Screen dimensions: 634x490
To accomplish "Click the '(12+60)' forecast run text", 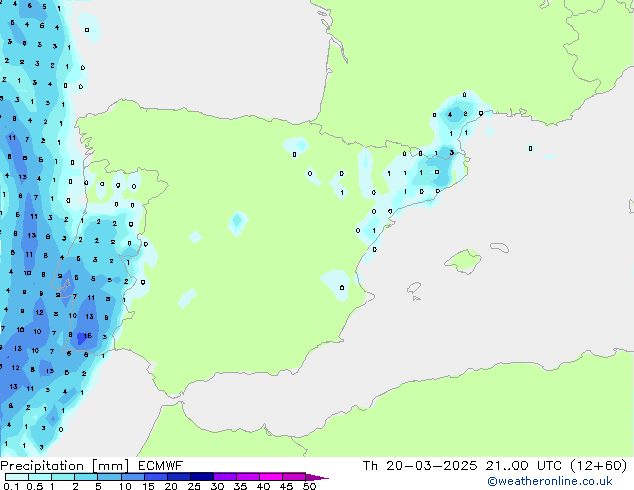I will point(598,466).
